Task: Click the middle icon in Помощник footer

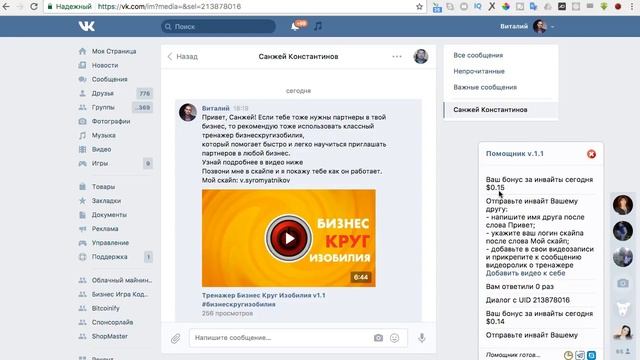Action: 580,356
